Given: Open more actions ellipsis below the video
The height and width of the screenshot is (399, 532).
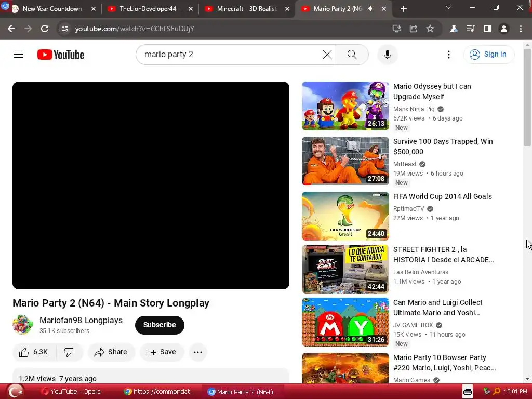Looking at the screenshot, I should 198,352.
